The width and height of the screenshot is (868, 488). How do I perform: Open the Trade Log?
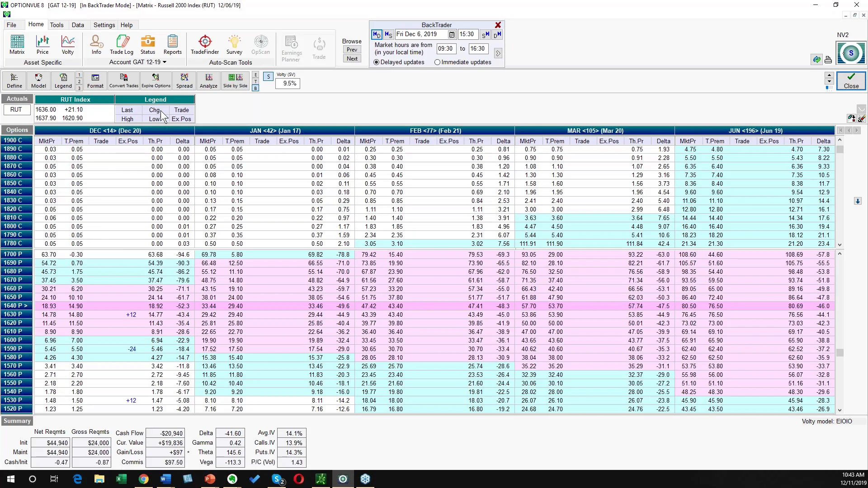[x=122, y=45]
